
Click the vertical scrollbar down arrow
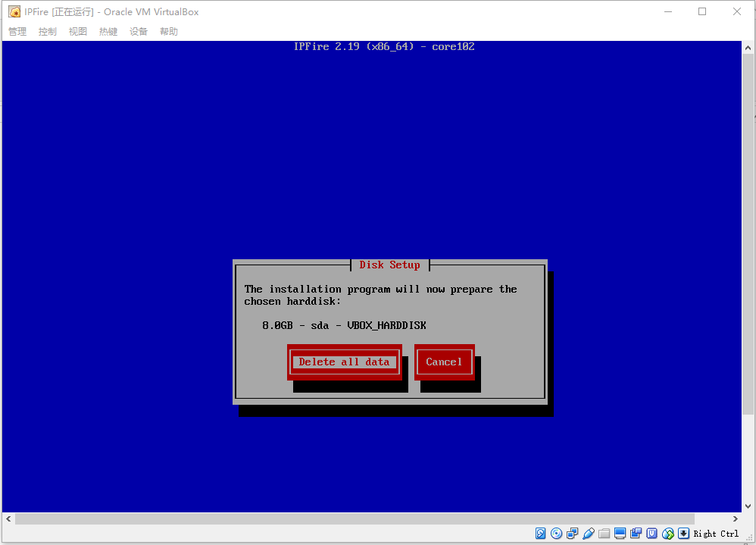[x=748, y=506]
